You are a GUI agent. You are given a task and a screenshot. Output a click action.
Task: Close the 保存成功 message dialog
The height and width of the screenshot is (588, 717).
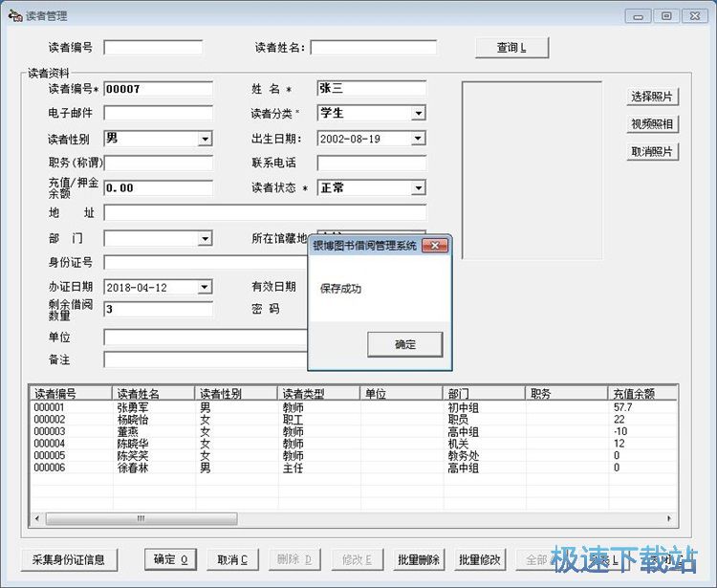tap(435, 246)
